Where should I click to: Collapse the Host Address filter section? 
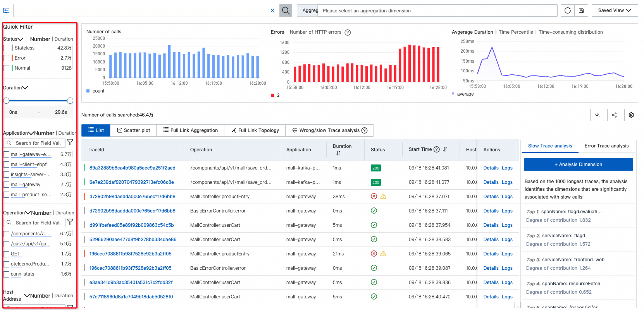coord(27,296)
